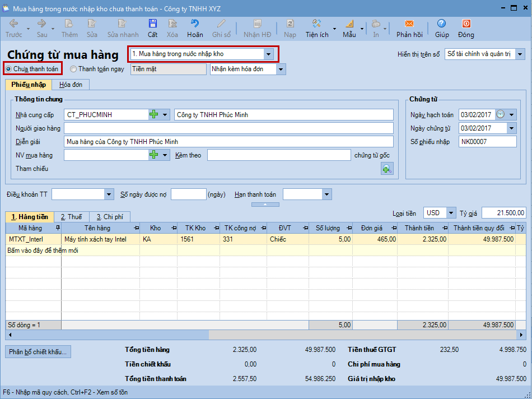This screenshot has height=399, width=532.
Task: Open the Ngày chứng từ date dropdown
Action: tap(512, 128)
